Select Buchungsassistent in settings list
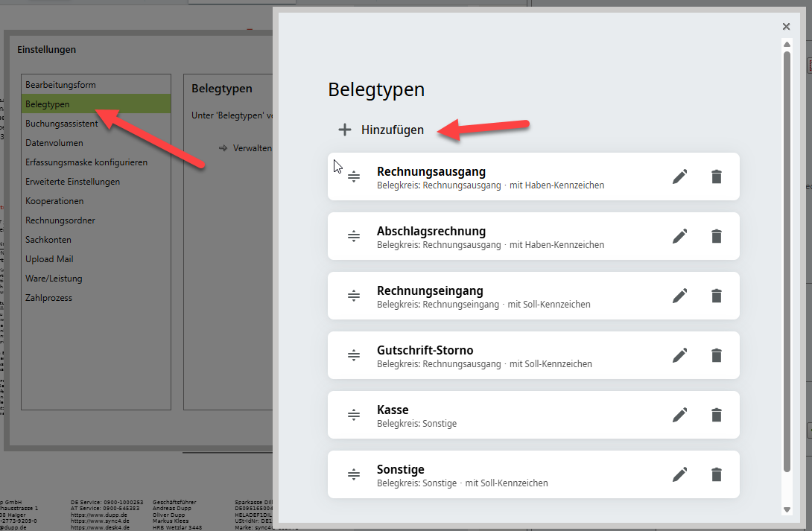This screenshot has height=531, width=812. [61, 124]
